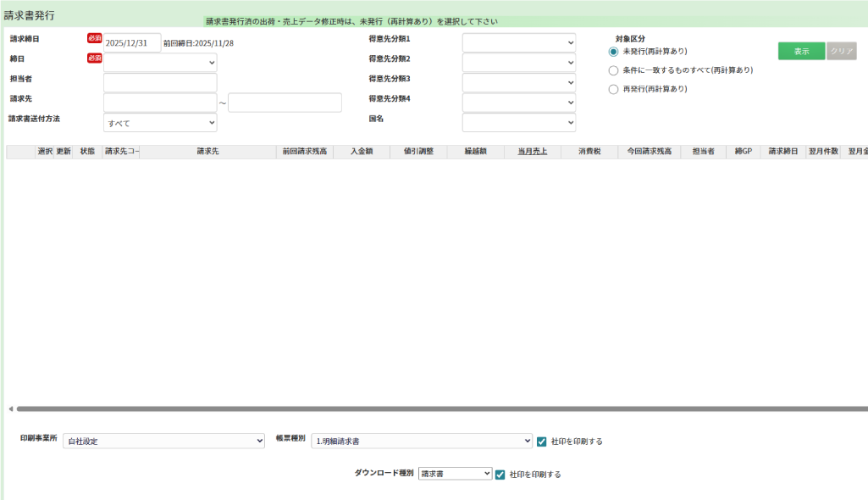Click the horizontal scrollbar left arrow
This screenshot has height=500, width=868.
click(10, 409)
